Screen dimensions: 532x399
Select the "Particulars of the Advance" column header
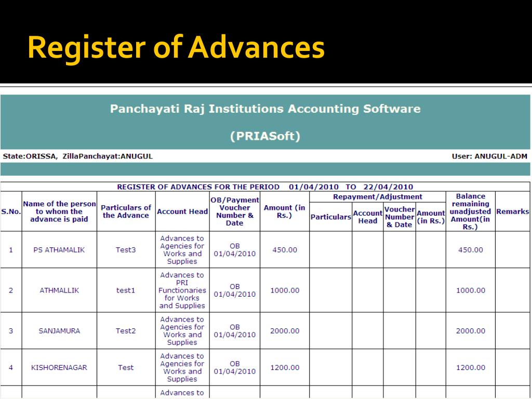tap(126, 211)
